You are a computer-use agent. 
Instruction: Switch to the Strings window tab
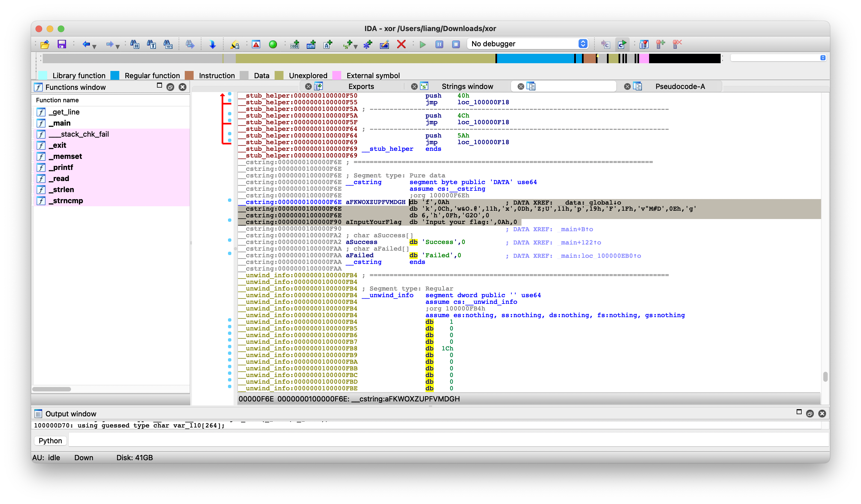tap(467, 86)
